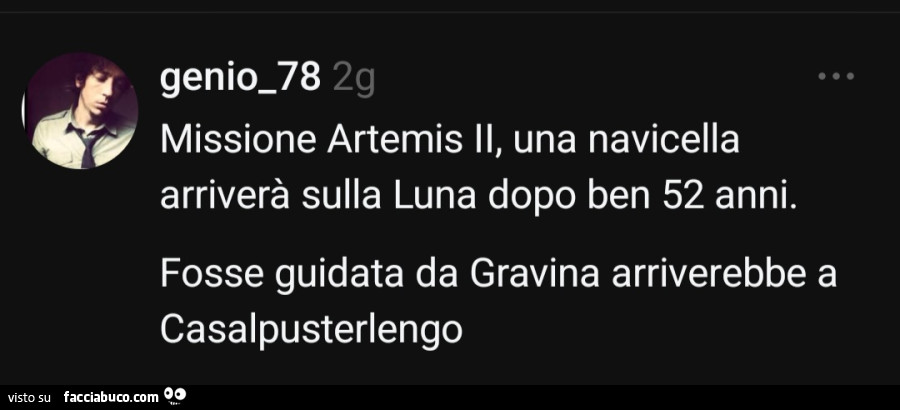Click the 2g timestamp next to username
The image size is (900, 410).
click(x=354, y=80)
